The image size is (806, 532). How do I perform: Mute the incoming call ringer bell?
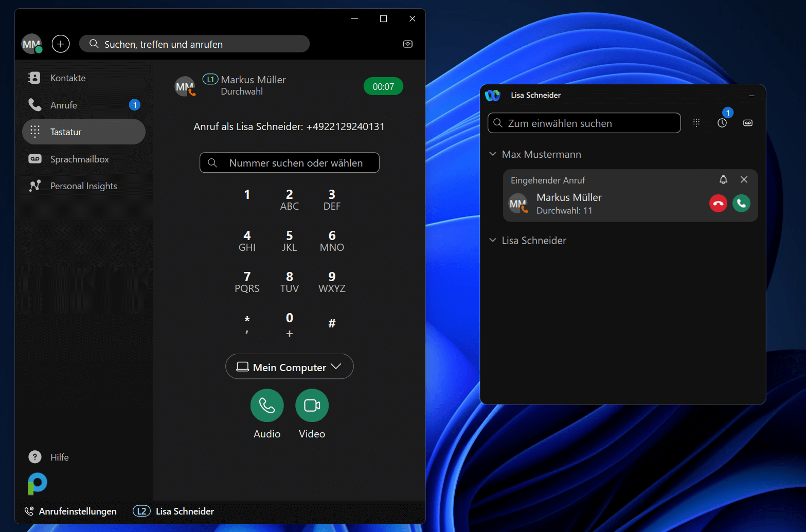click(723, 179)
